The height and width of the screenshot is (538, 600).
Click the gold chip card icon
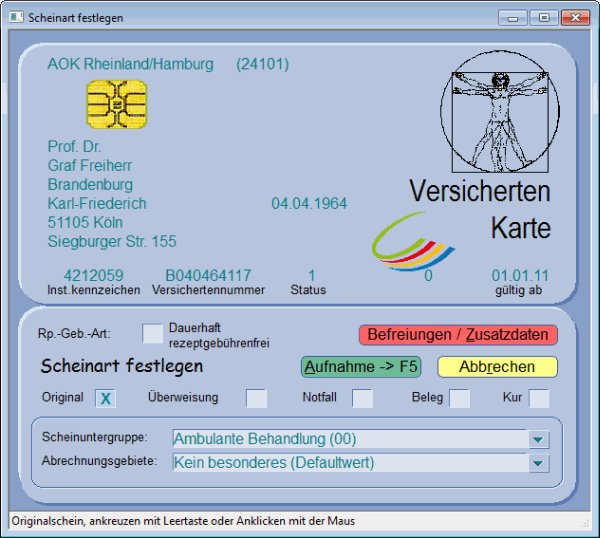117,104
